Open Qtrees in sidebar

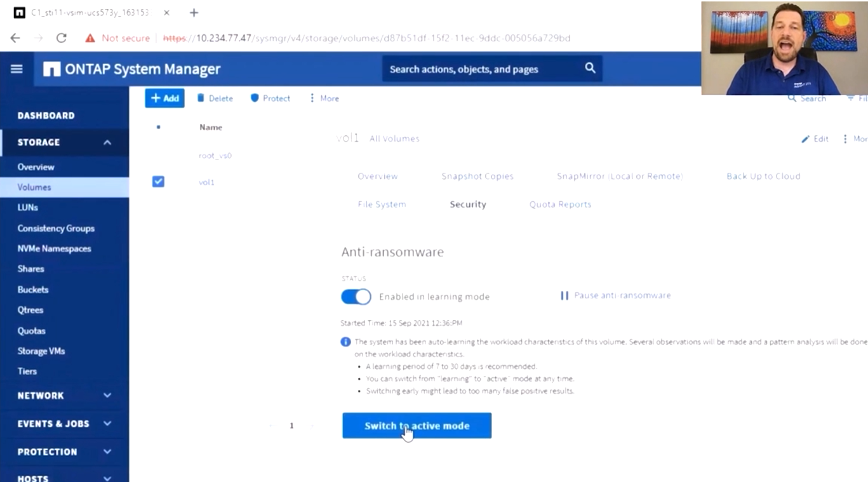[30, 310]
